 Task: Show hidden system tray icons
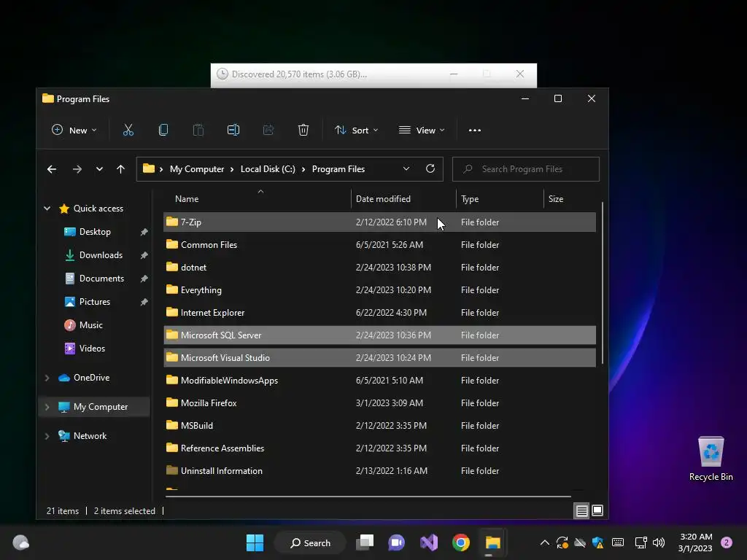point(544,542)
